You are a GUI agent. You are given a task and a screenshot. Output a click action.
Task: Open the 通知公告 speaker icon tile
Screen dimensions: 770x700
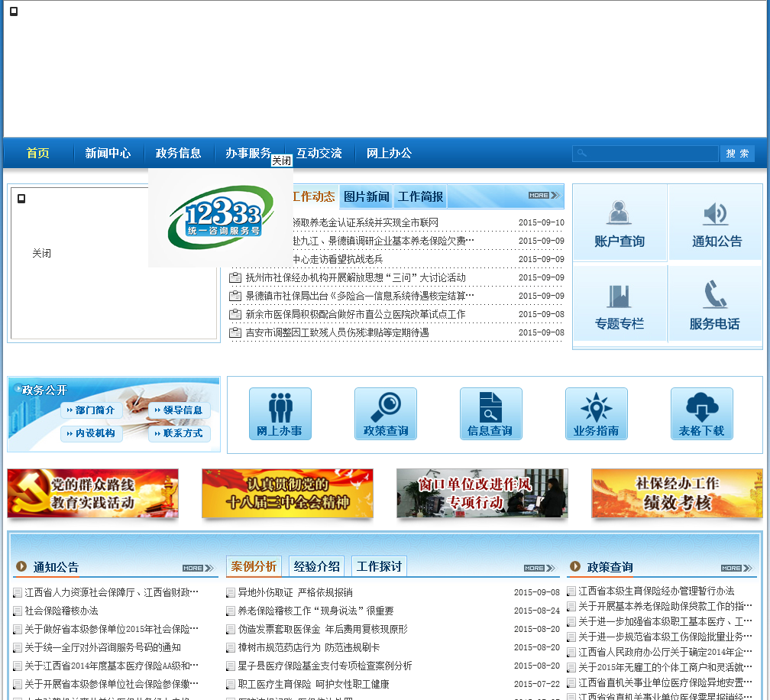(716, 222)
